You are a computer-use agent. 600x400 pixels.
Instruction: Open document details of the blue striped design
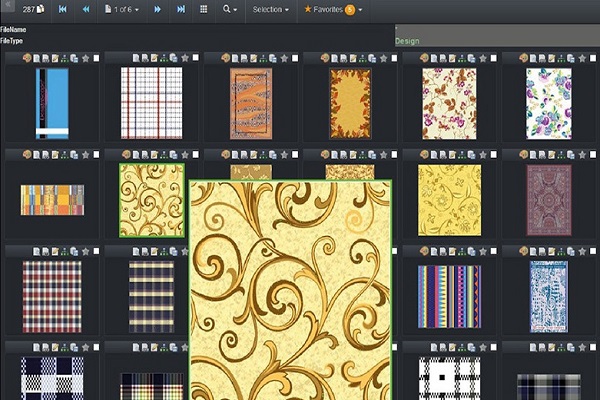(x=37, y=58)
